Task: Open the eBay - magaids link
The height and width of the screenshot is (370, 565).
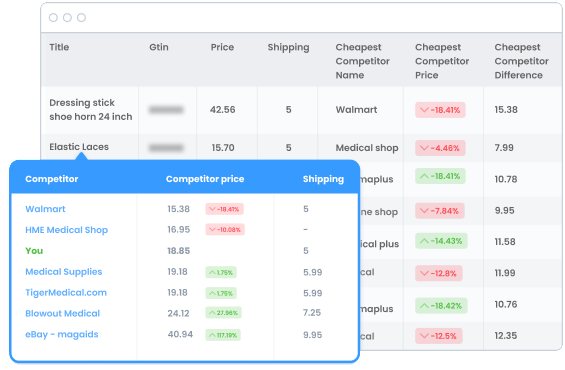Action: pos(62,334)
